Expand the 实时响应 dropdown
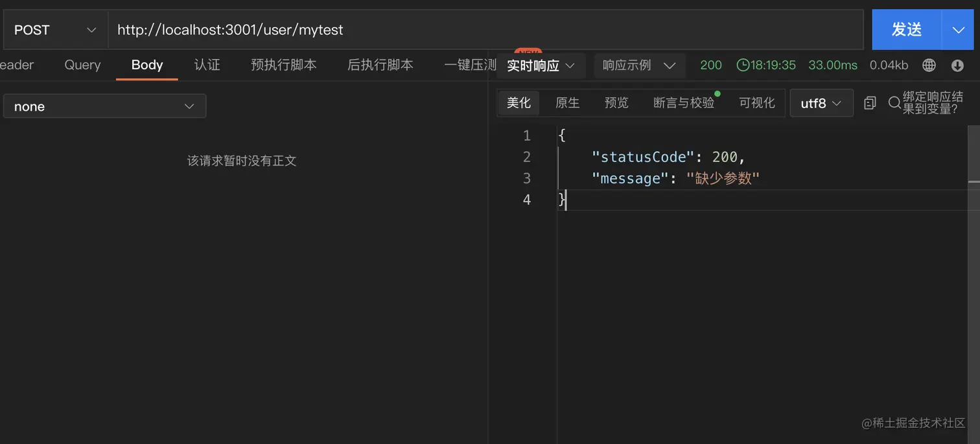This screenshot has width=980, height=444. click(x=541, y=65)
